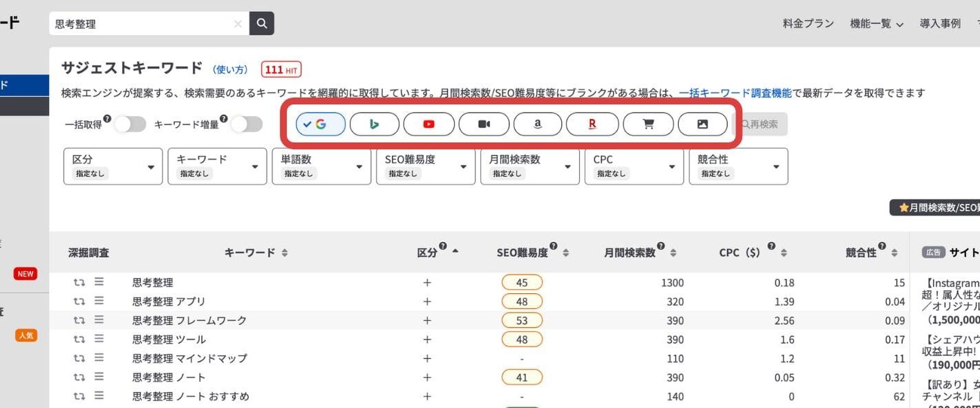Toggle the キーワード増量 switch
The image size is (980, 408).
[246, 124]
